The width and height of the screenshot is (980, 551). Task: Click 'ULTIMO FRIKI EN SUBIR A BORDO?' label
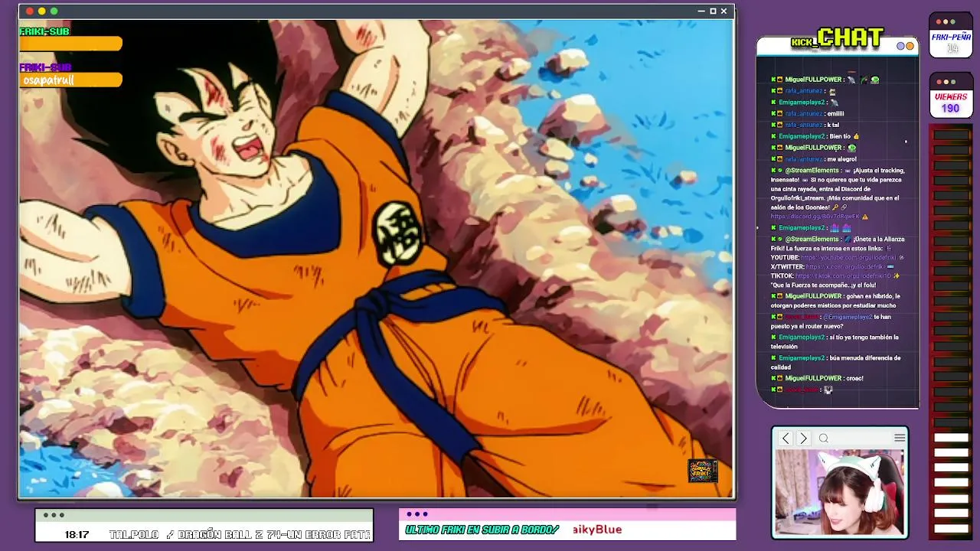click(x=482, y=530)
